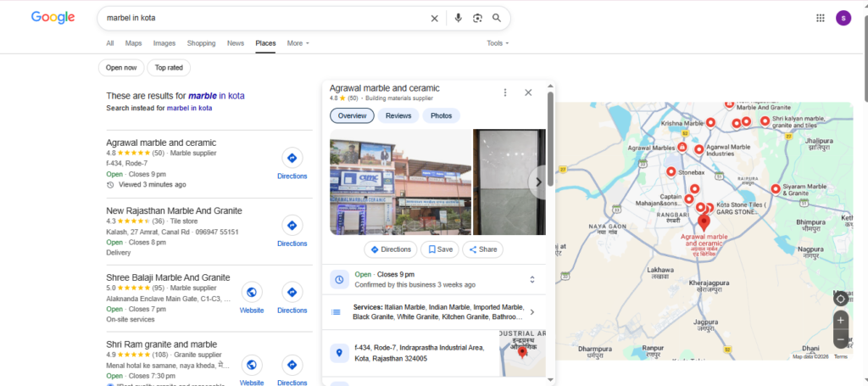Screen dimensions: 868x386
Task: Open the address mini map thumbnail
Action: [522, 353]
